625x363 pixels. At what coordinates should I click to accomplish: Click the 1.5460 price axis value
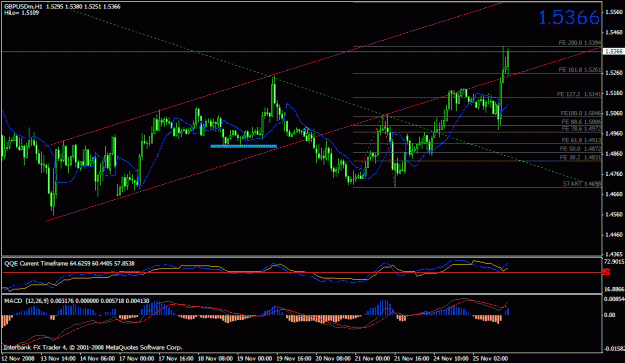pyautogui.click(x=614, y=32)
